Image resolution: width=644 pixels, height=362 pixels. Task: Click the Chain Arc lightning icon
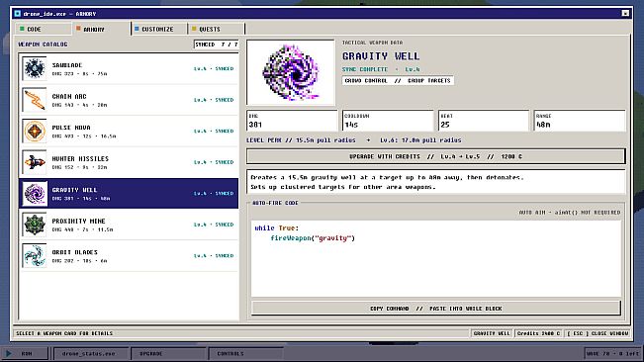point(35,100)
